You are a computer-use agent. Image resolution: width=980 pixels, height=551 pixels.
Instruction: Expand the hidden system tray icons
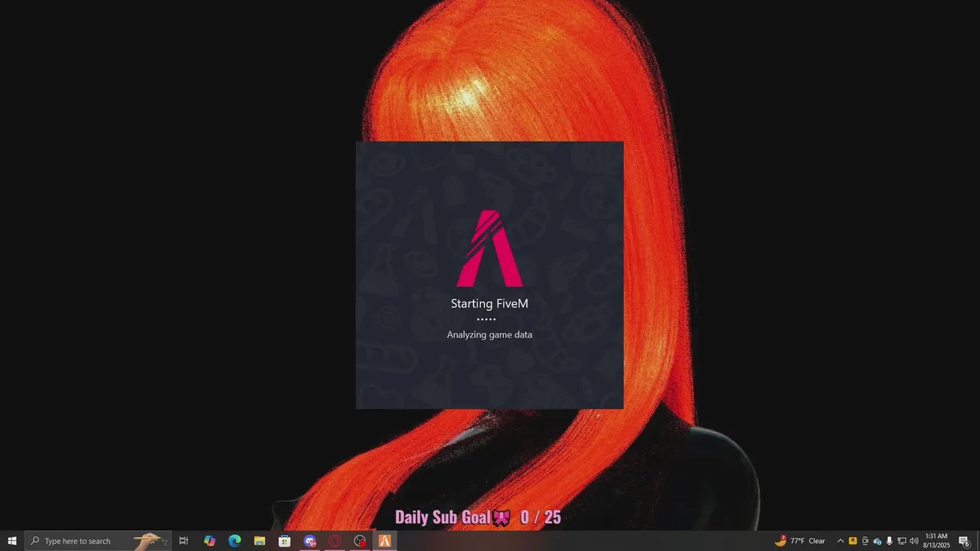pos(840,541)
